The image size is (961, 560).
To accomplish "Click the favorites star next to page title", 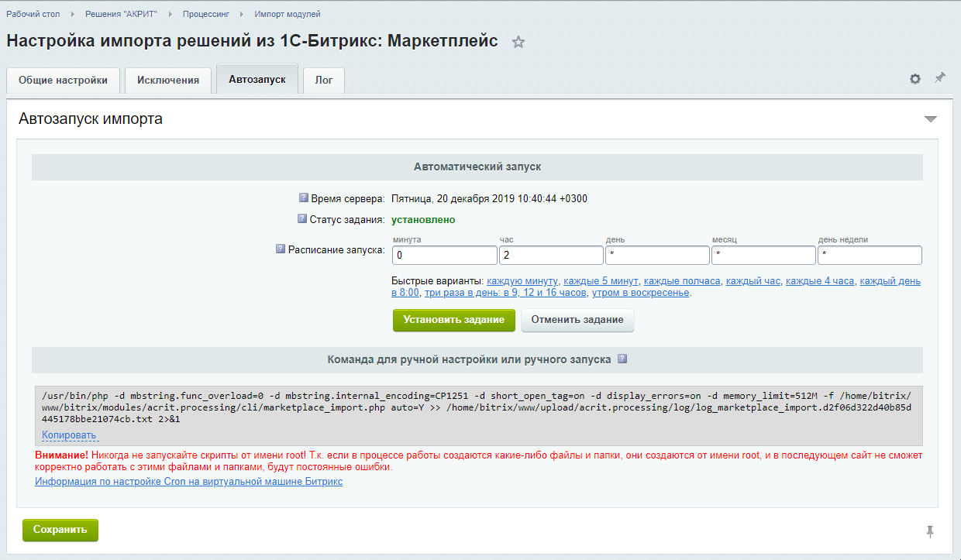I will click(518, 43).
